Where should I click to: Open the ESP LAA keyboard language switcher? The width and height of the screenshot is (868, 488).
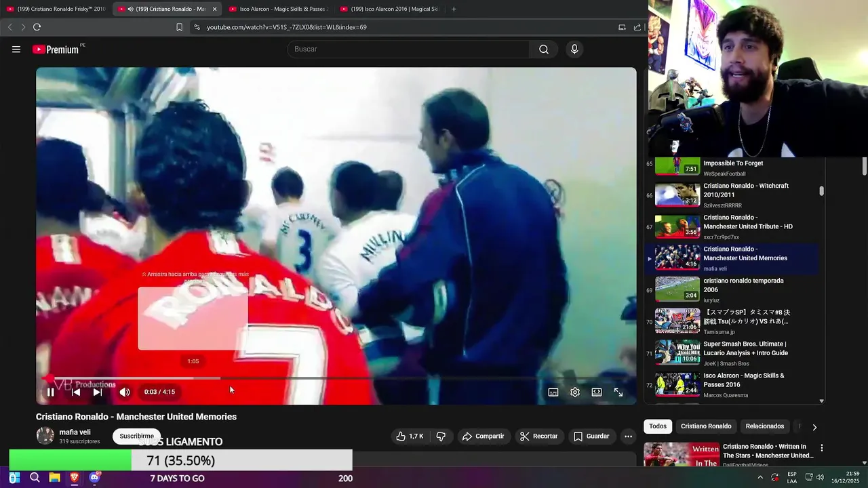[x=792, y=478]
